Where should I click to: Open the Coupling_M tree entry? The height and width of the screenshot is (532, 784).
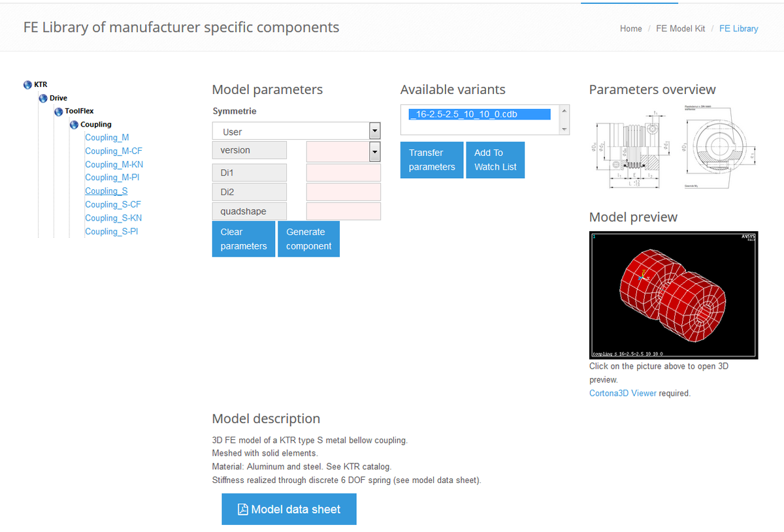click(107, 138)
